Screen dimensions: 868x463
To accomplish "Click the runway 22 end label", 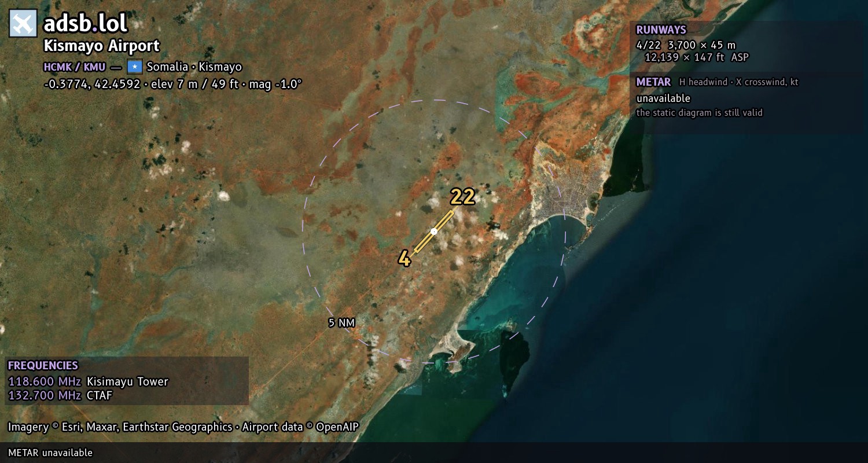I will 463,197.
